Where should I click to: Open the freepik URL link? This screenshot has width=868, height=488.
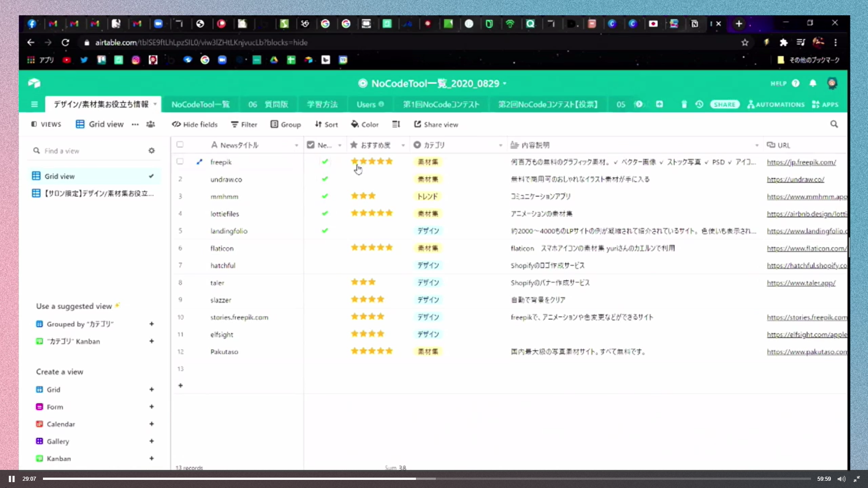click(x=801, y=162)
